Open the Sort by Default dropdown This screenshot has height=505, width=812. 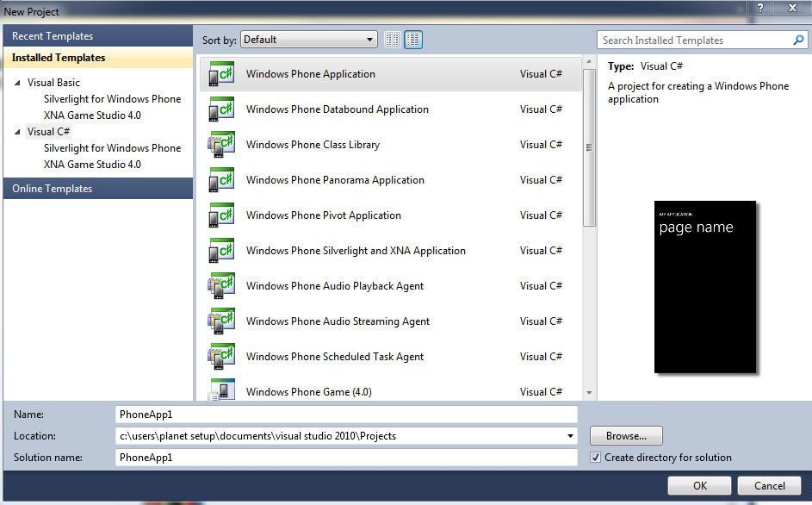(x=308, y=40)
